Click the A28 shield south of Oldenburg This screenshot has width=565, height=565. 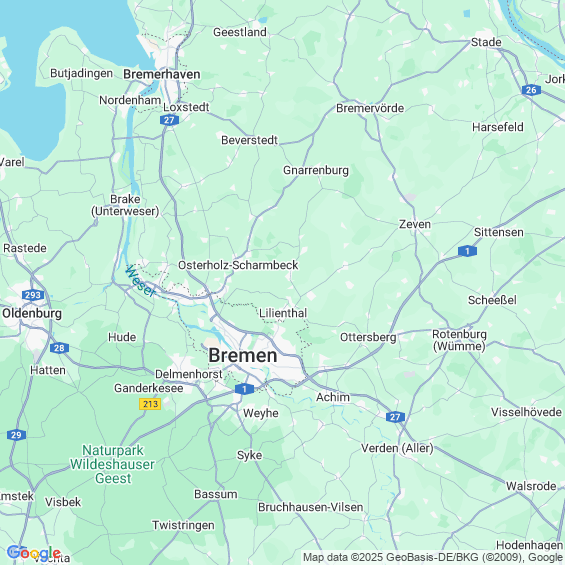tap(59, 348)
